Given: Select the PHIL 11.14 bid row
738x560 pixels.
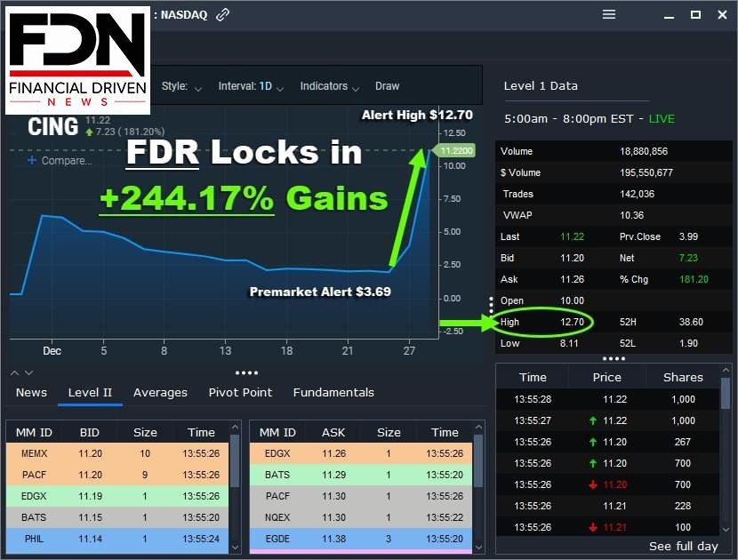Looking at the screenshot, I should coord(117,539).
